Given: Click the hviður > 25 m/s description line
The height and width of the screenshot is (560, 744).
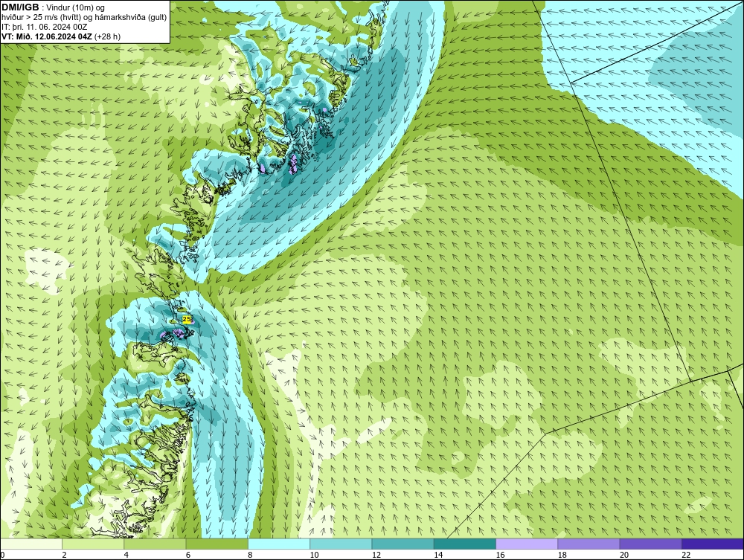Looking at the screenshot, I should coord(84,18).
